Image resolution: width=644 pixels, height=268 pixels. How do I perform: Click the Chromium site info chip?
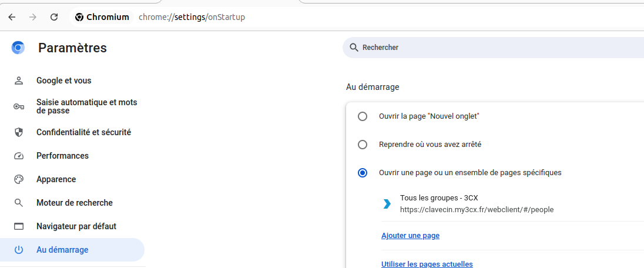pyautogui.click(x=102, y=17)
